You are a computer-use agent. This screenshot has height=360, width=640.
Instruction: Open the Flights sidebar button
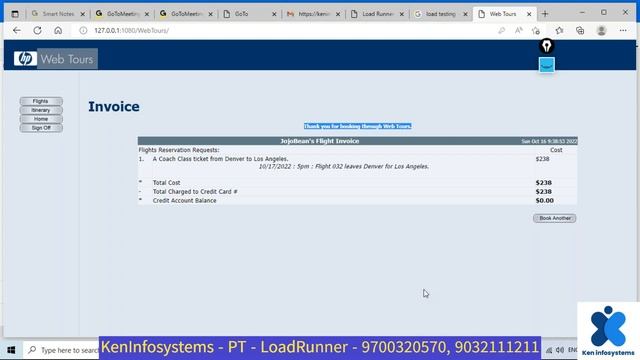pos(41,101)
